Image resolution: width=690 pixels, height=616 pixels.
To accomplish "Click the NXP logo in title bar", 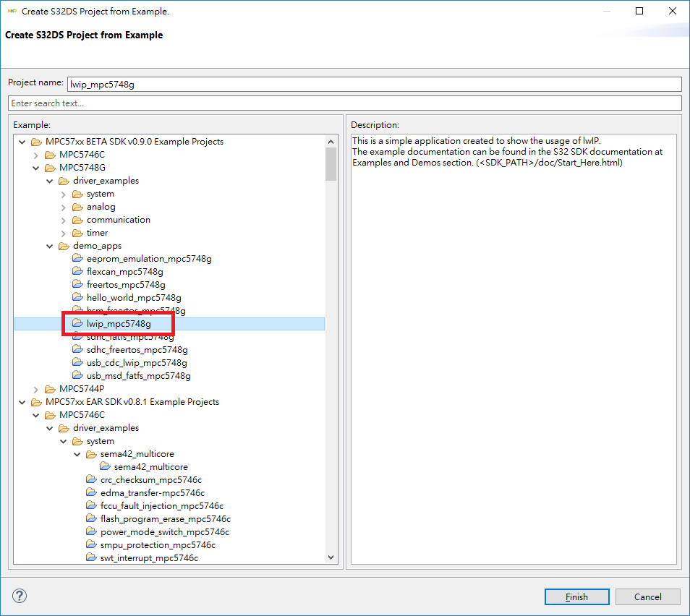I will click(12, 11).
